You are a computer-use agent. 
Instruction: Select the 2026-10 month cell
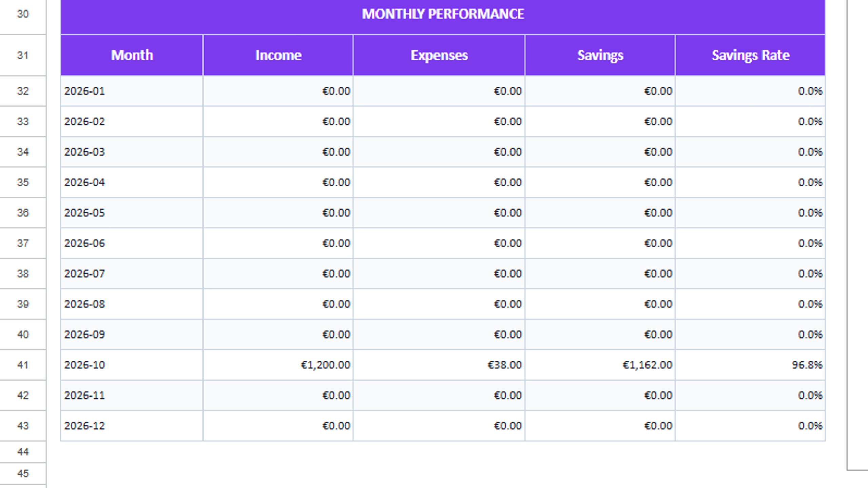tap(132, 365)
